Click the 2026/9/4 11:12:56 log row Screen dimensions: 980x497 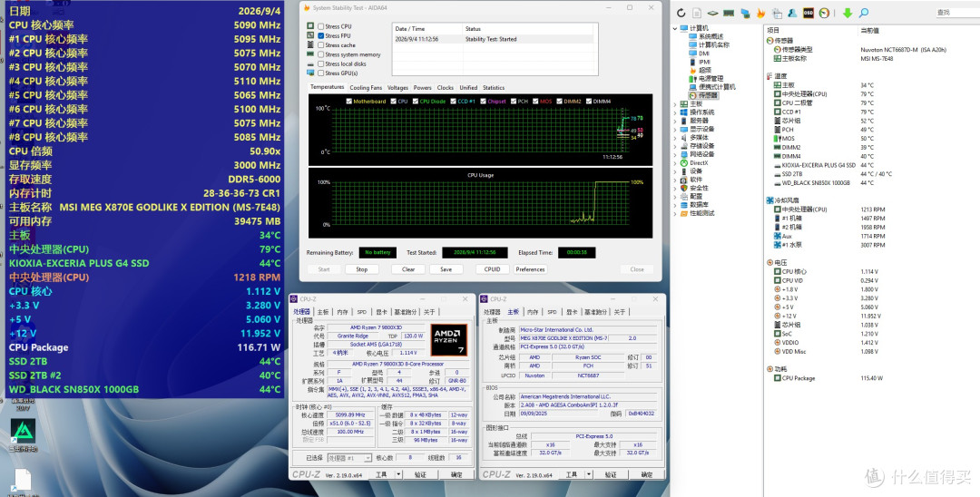(x=495, y=39)
